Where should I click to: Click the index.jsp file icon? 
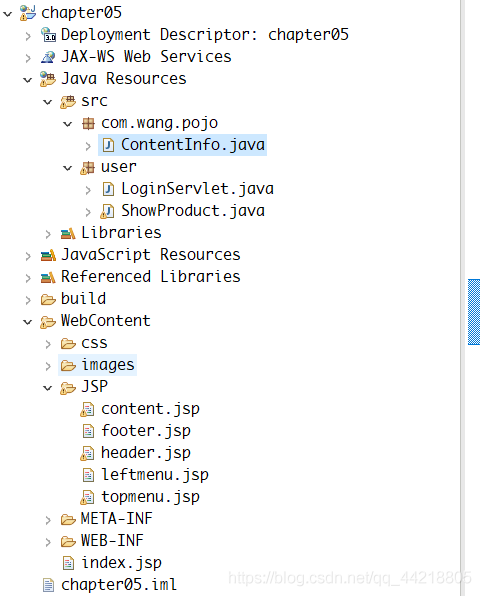click(68, 563)
